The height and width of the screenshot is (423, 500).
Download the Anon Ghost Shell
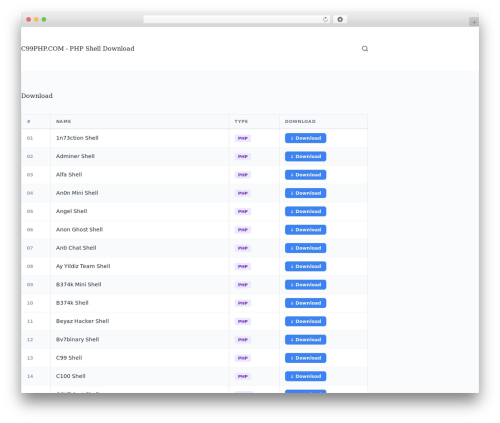[305, 230]
